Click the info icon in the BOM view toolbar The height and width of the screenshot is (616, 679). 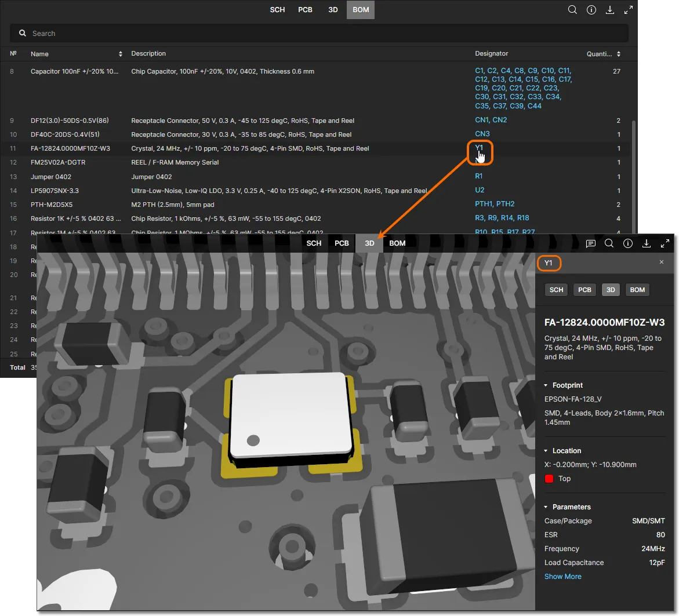[591, 10]
